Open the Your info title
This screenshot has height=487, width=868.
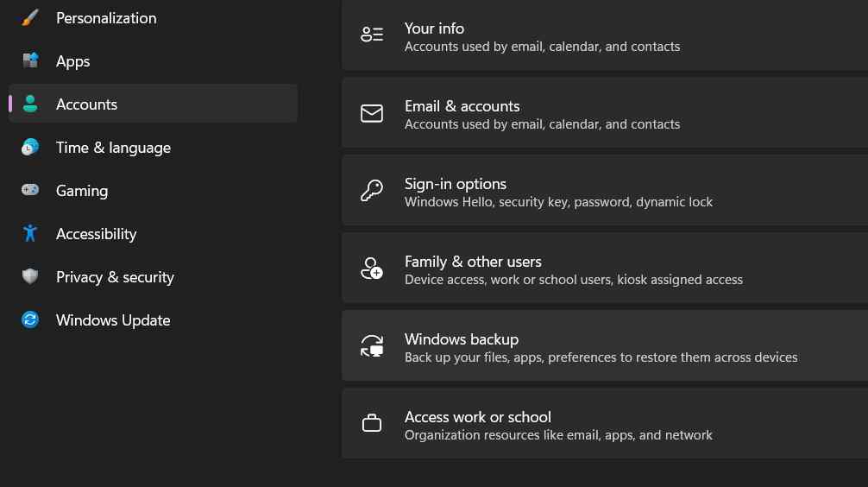click(x=434, y=28)
